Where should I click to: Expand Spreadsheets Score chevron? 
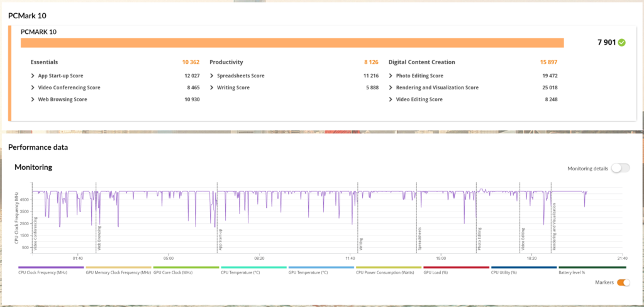coord(212,75)
